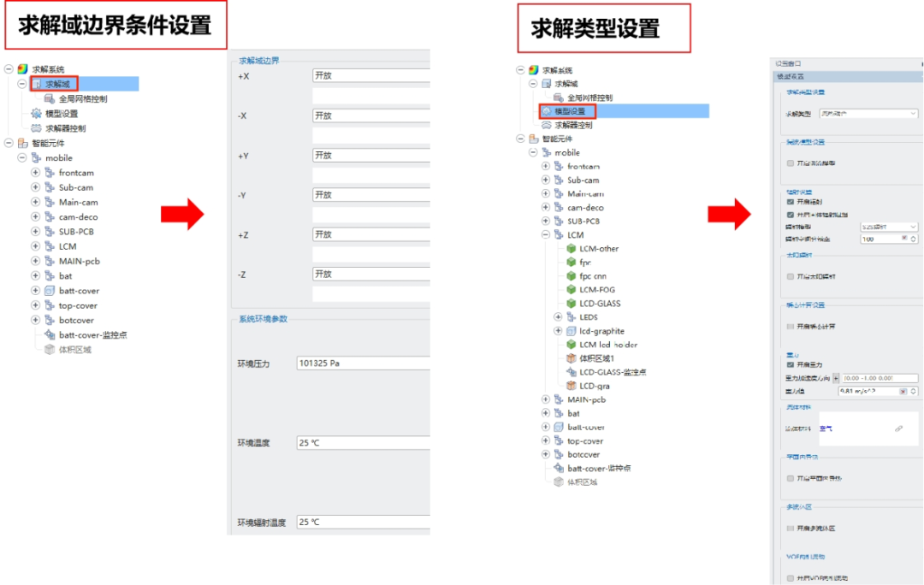Uncheck the 开启重力 gravity checkbox

(791, 365)
